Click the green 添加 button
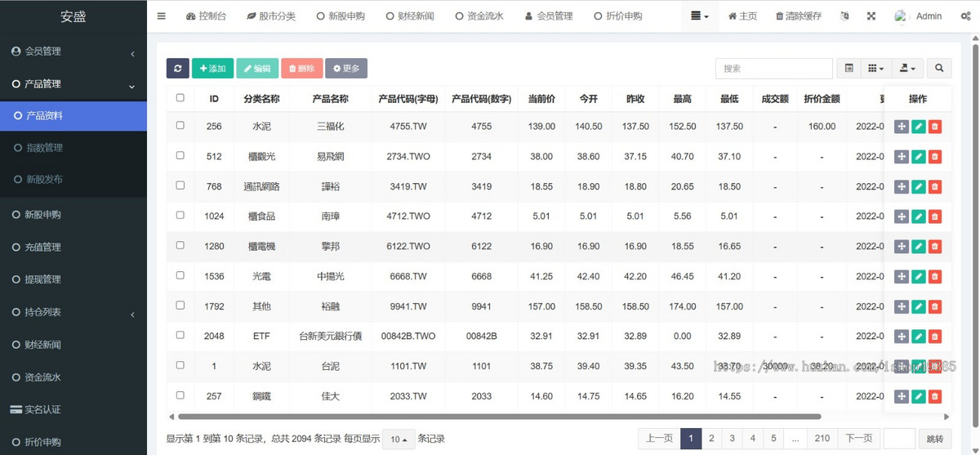This screenshot has height=455, width=980. tap(212, 69)
